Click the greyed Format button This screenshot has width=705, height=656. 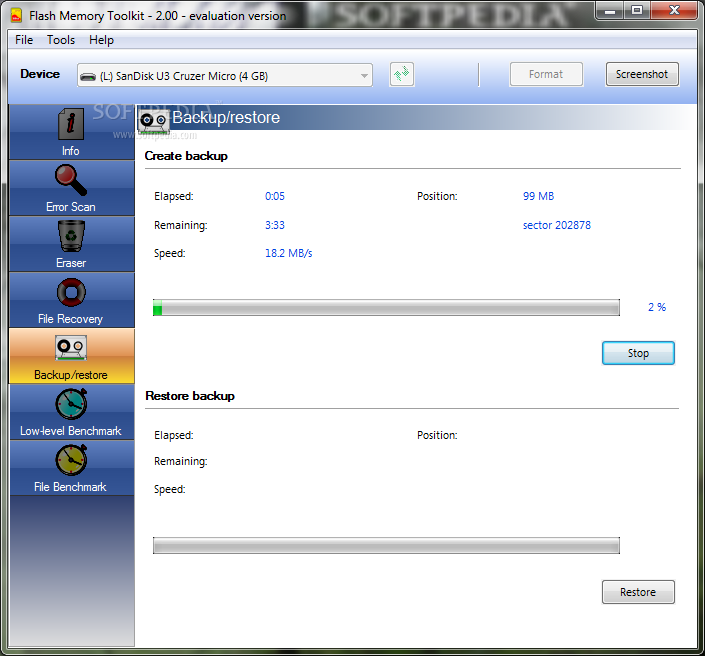point(546,74)
